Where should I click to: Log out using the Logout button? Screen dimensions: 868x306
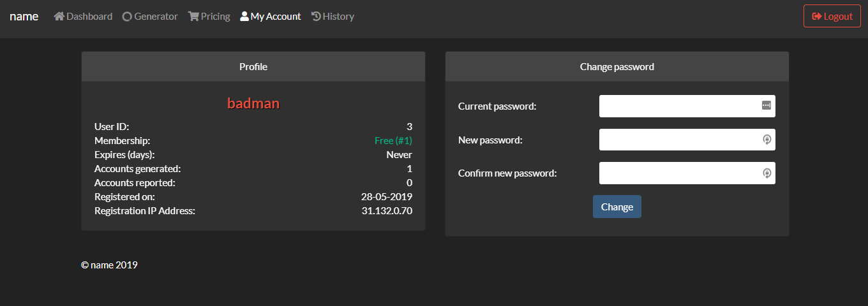pyautogui.click(x=832, y=16)
